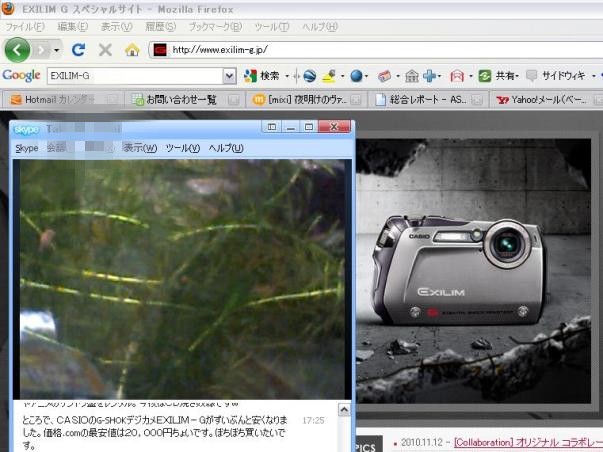Screen dimensions: 603x452
Task: Click the Skype logo in the window title
Action: (26, 129)
